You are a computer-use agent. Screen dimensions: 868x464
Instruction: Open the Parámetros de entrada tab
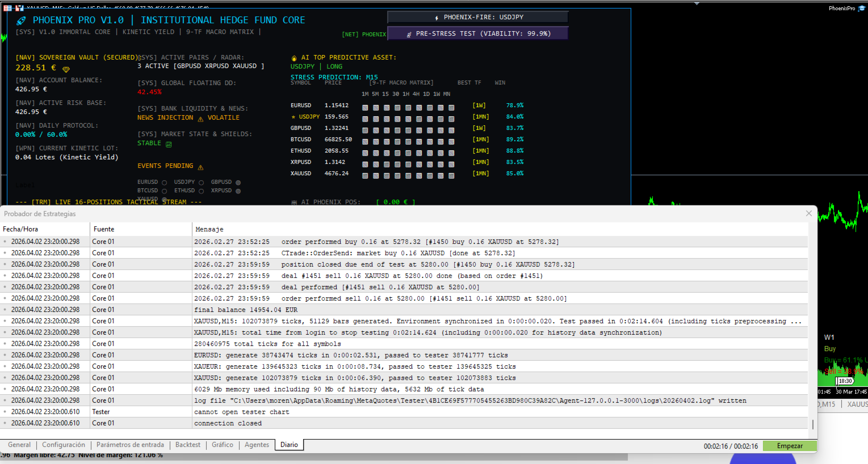click(x=130, y=445)
